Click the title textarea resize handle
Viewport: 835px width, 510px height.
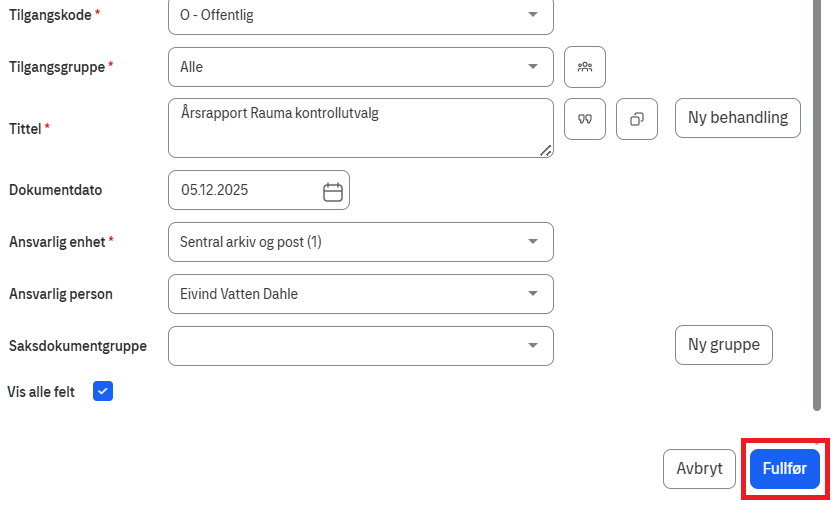click(546, 151)
